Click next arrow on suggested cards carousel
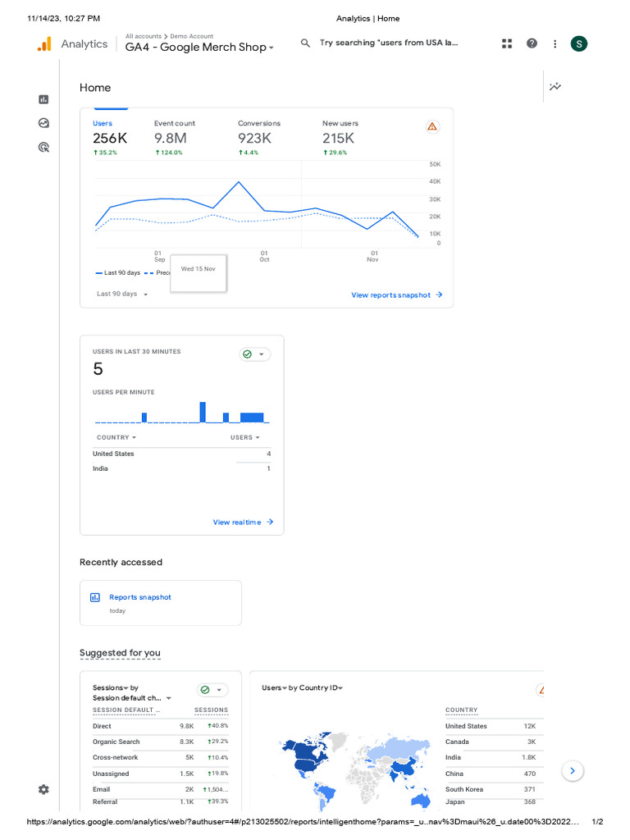Viewport: 630px width, 840px height. [x=574, y=770]
